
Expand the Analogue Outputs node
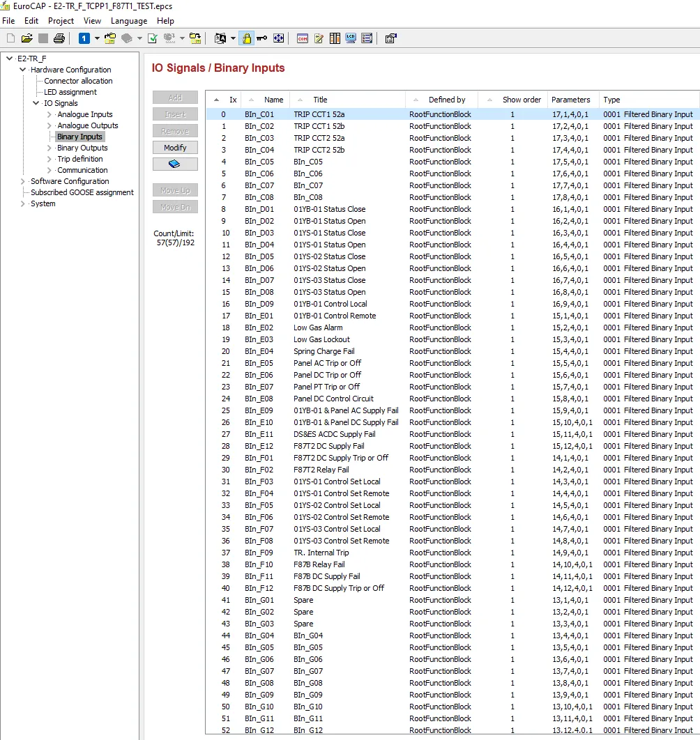[x=49, y=125]
